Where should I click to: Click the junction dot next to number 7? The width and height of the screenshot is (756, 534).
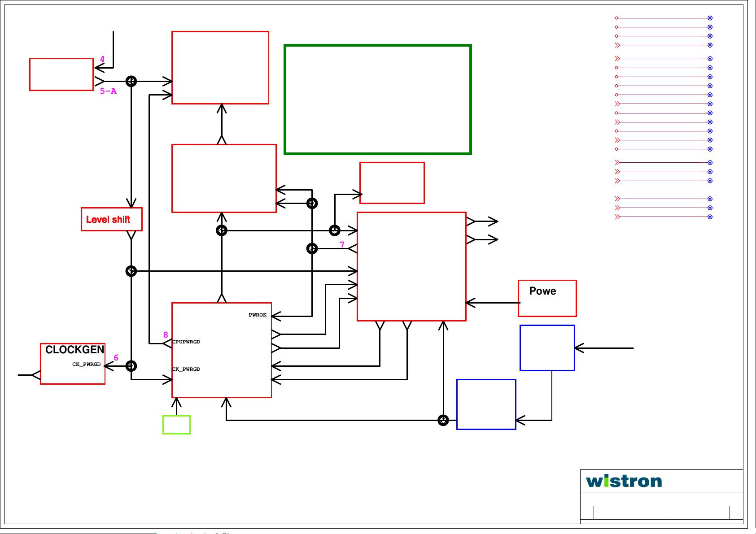[x=312, y=248]
